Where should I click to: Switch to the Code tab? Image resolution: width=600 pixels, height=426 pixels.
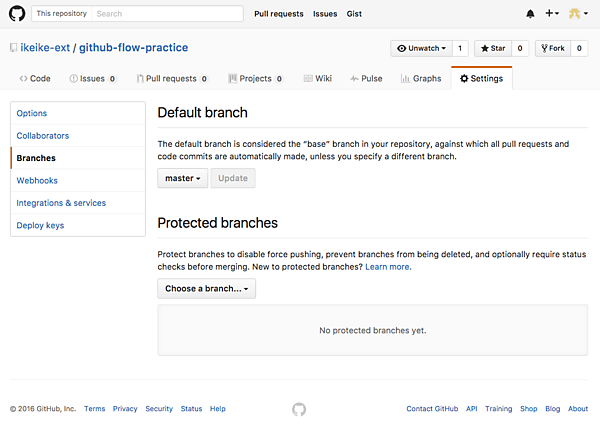tap(35, 78)
